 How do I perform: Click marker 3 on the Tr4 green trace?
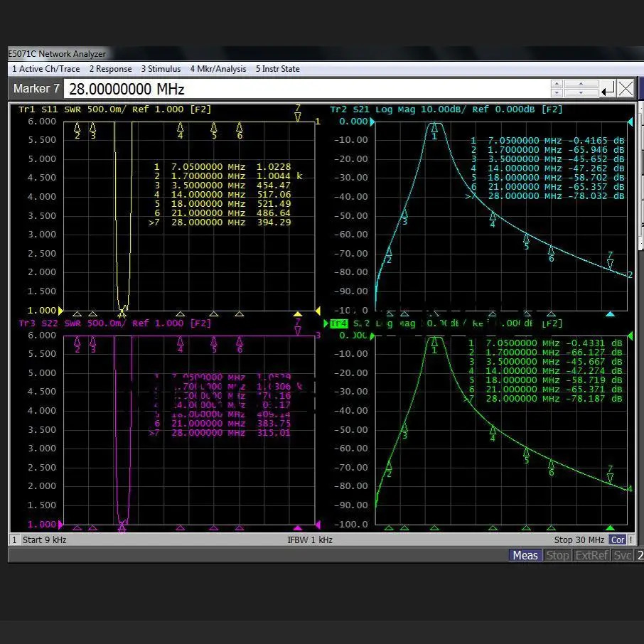point(404,431)
